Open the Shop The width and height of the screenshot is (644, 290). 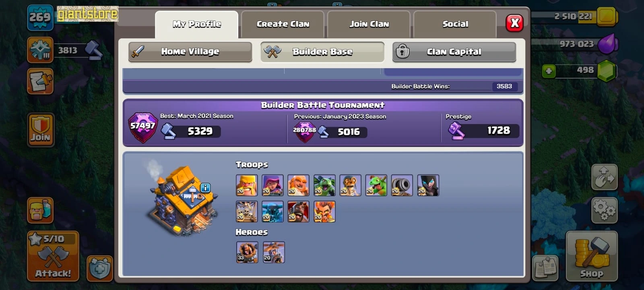coord(592,256)
